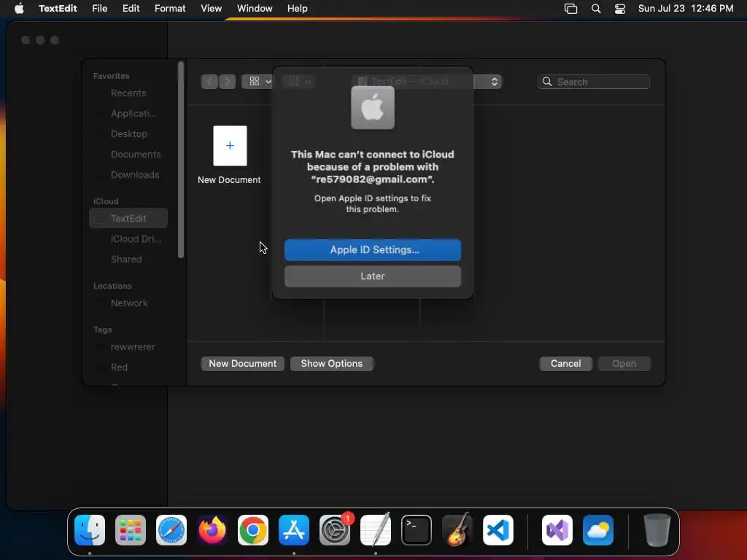Click the Favorites section header
Viewport: 747px width, 560px height.
click(x=111, y=76)
